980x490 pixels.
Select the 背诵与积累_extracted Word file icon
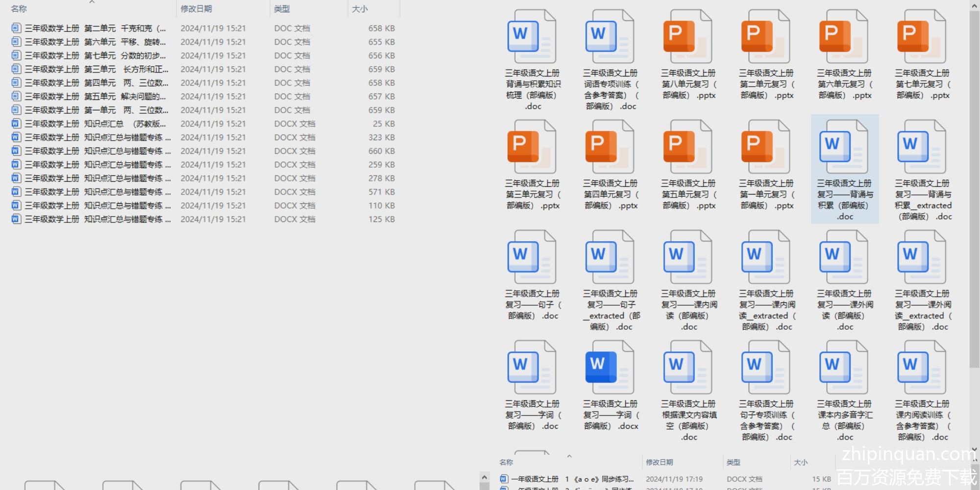(x=922, y=147)
